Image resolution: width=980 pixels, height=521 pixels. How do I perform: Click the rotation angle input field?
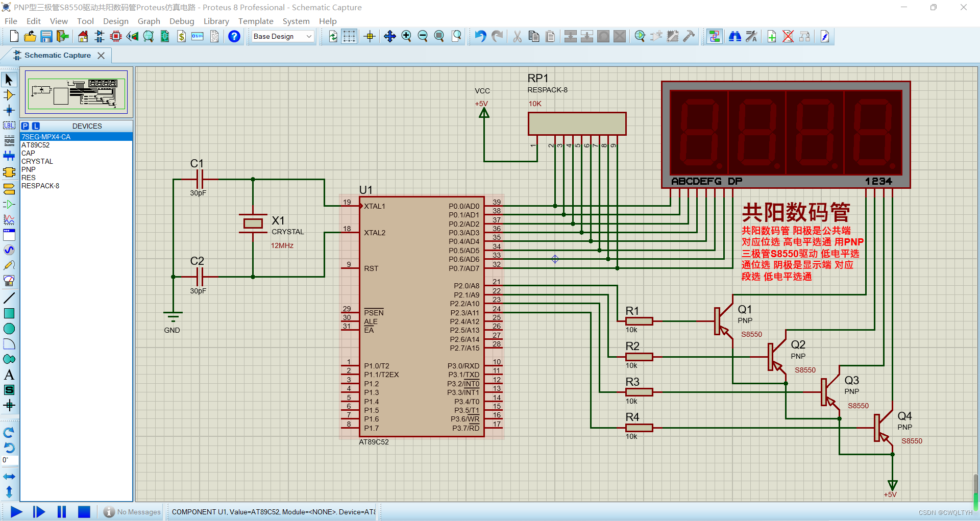coord(10,460)
